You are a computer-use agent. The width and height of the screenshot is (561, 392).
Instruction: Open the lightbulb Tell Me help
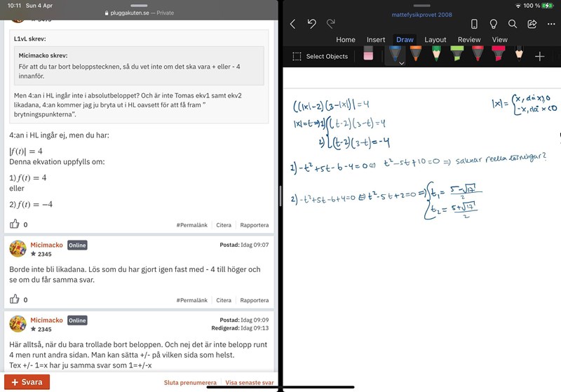[493, 24]
